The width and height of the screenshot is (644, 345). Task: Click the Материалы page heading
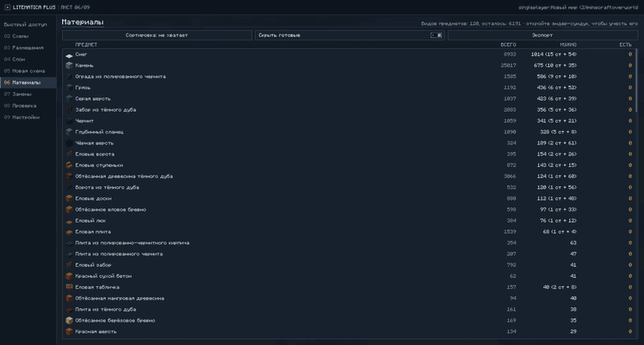pyautogui.click(x=82, y=22)
